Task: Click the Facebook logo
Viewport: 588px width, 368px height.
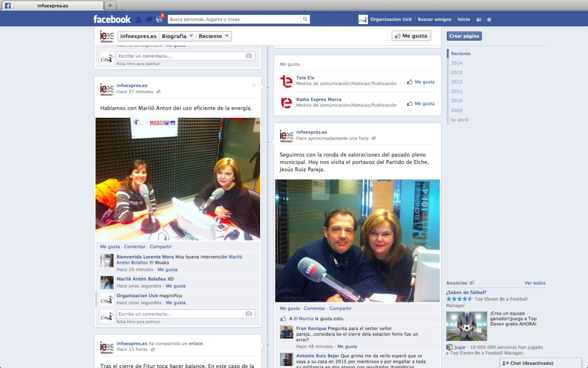Action: (x=112, y=19)
